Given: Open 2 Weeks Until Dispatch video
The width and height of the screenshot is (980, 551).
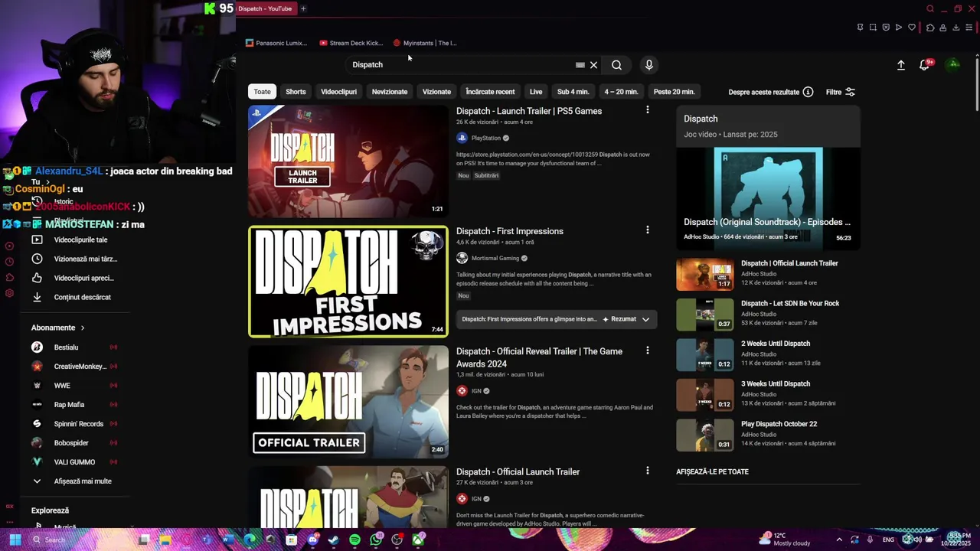Looking at the screenshot, I should 776,344.
